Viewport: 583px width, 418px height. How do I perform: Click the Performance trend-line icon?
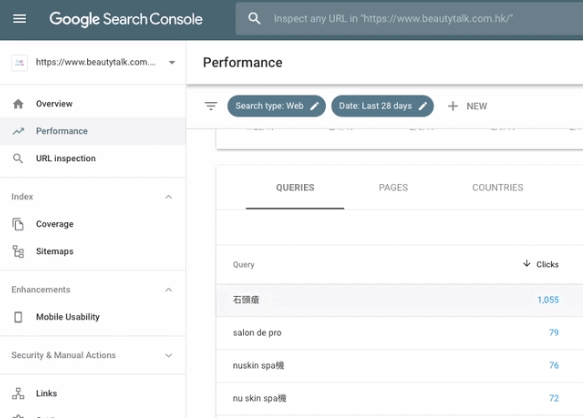18,131
